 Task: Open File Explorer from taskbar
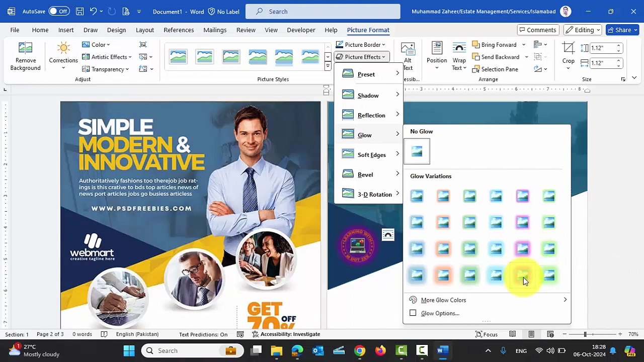[x=276, y=350]
